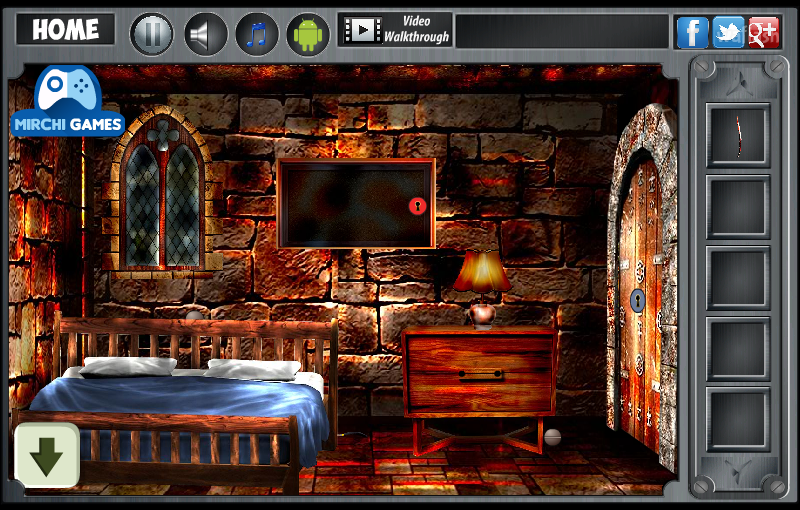Share on Twitter
The height and width of the screenshot is (510, 800).
tap(728, 32)
